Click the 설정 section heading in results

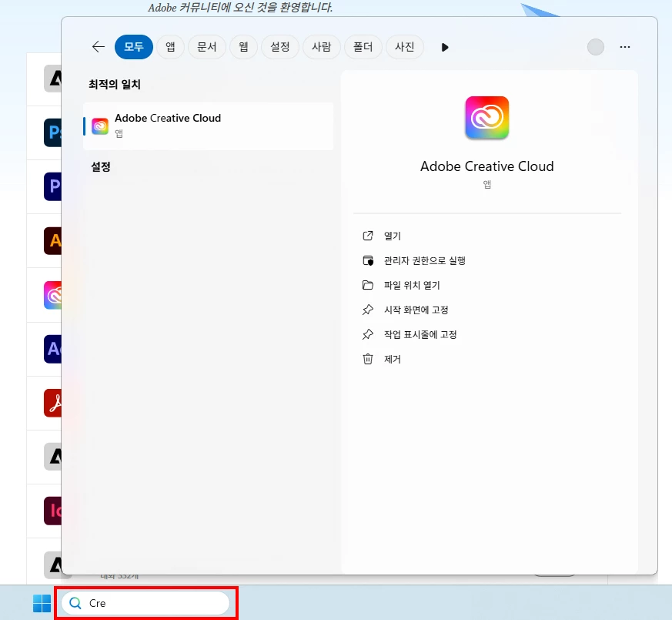[x=101, y=166]
